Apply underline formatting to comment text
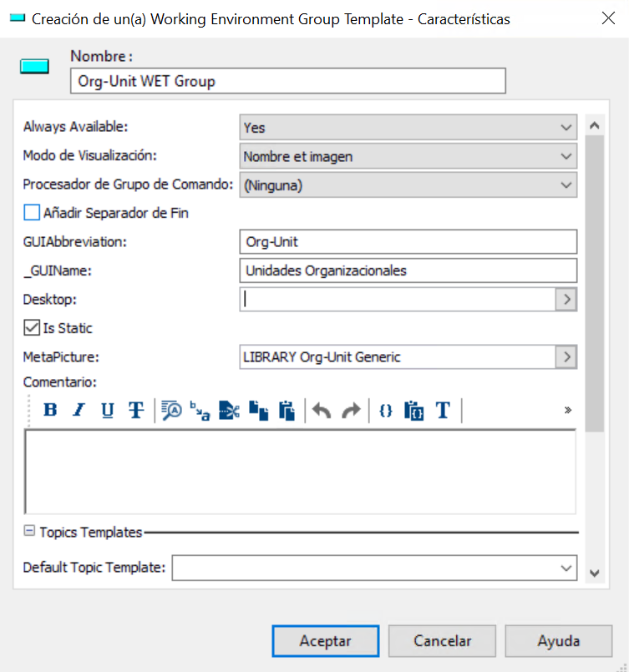The image size is (629, 672). [x=108, y=410]
